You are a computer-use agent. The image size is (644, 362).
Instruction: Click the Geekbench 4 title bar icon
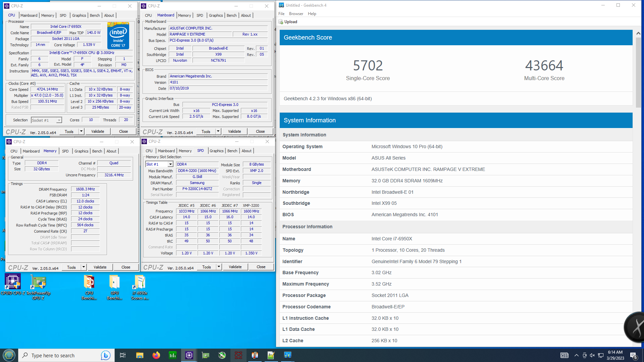click(281, 5)
